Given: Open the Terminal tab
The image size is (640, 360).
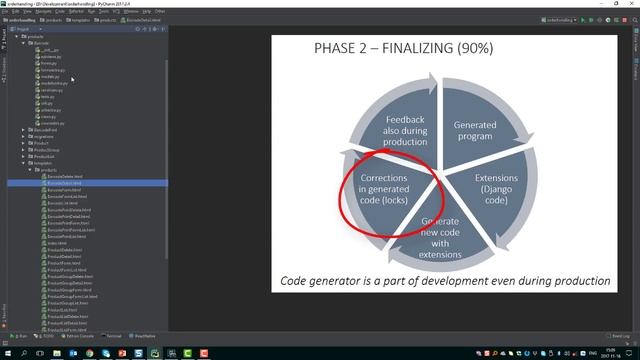Looking at the screenshot, I should click(x=111, y=336).
